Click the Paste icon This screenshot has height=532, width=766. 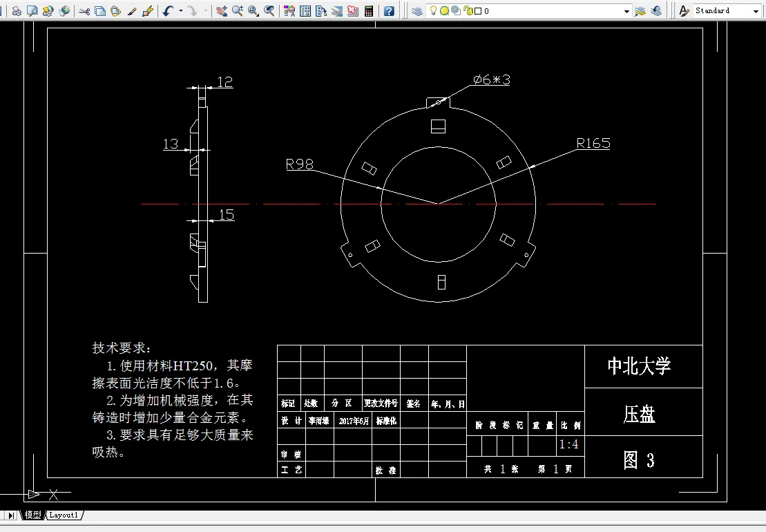116,11
